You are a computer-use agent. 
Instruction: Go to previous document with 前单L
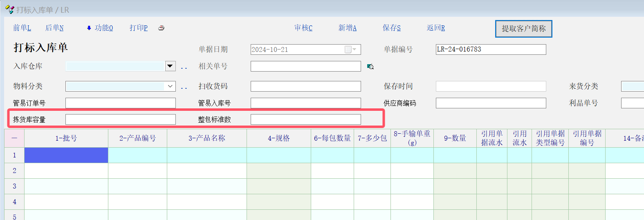coord(22,28)
